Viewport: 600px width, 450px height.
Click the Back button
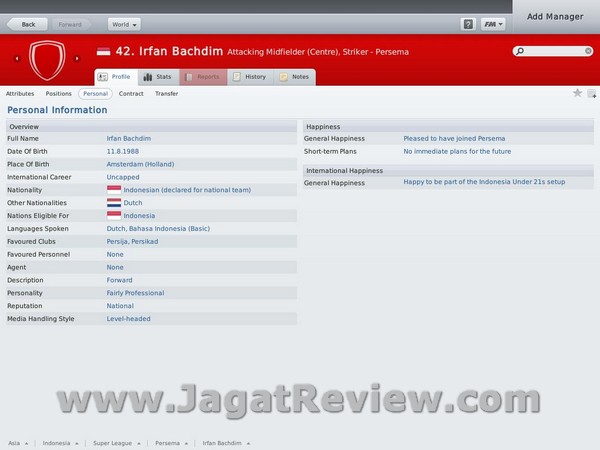pyautogui.click(x=28, y=24)
